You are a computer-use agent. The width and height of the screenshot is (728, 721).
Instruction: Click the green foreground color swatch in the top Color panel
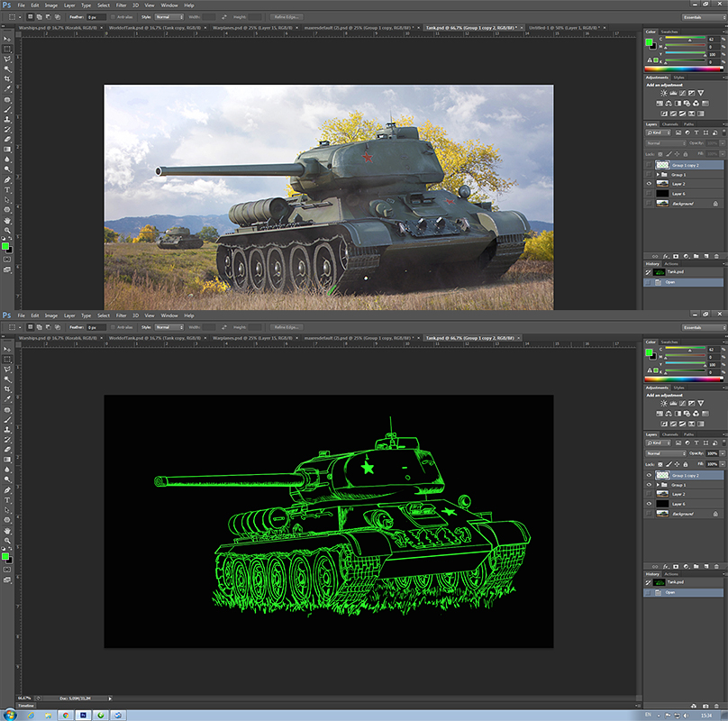(649, 42)
